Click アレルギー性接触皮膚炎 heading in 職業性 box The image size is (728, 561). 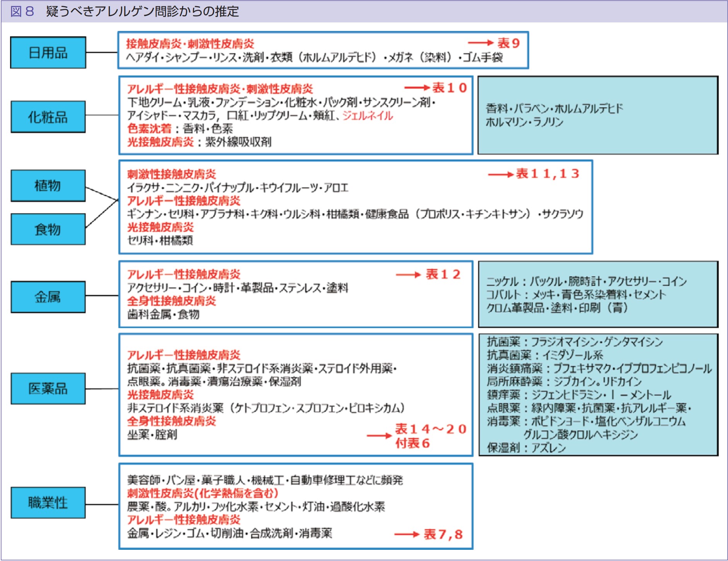(184, 520)
